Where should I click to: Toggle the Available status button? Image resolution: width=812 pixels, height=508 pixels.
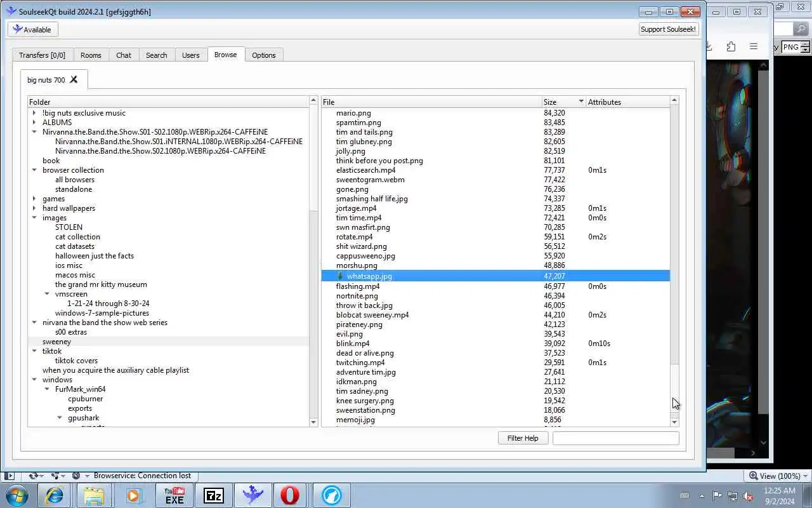tap(32, 29)
